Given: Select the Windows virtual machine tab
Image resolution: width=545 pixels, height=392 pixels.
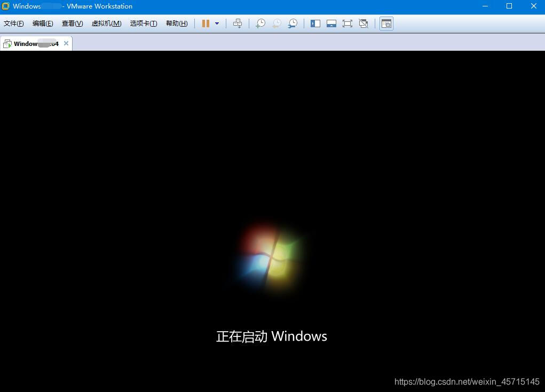Looking at the screenshot, I should point(36,43).
